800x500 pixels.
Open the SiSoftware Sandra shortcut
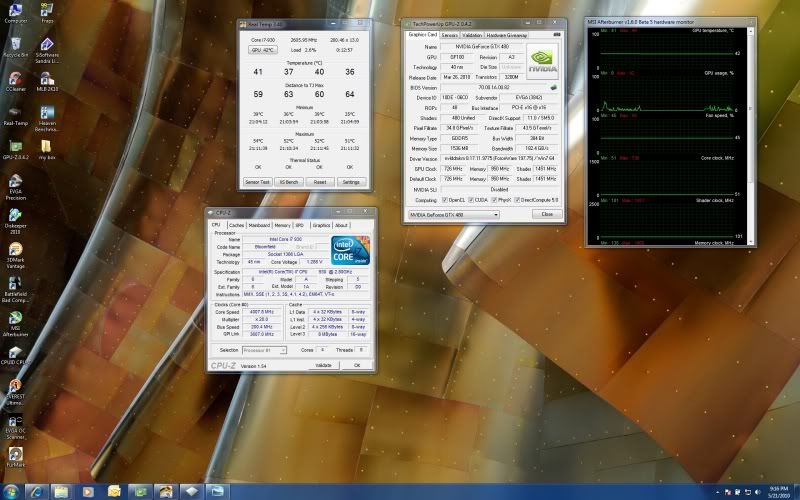47,50
